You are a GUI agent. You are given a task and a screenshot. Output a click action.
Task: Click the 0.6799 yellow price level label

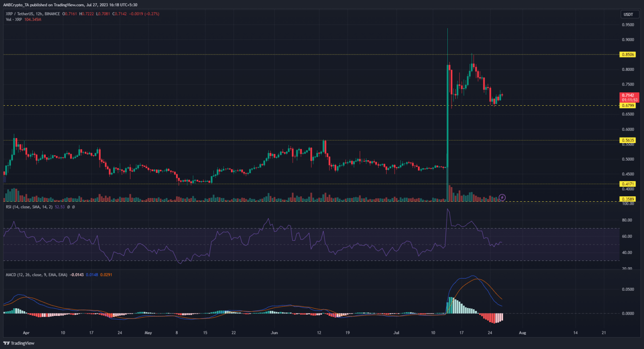[628, 106]
